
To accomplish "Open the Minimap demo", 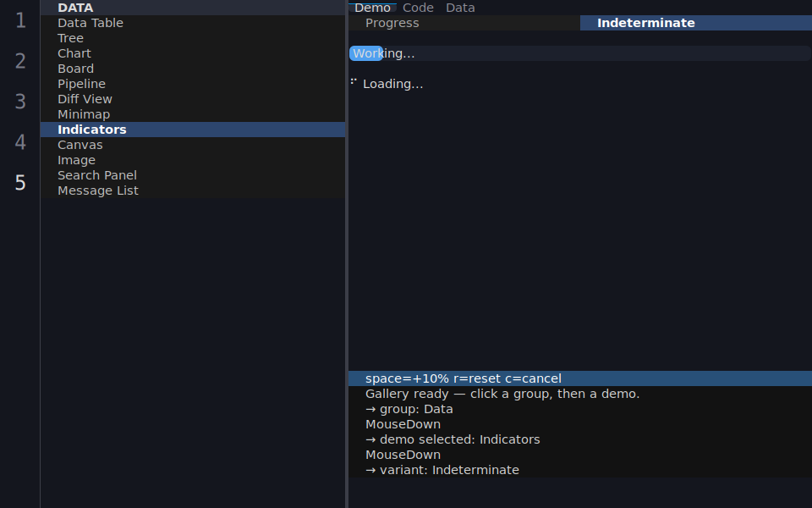I will coord(193,114).
